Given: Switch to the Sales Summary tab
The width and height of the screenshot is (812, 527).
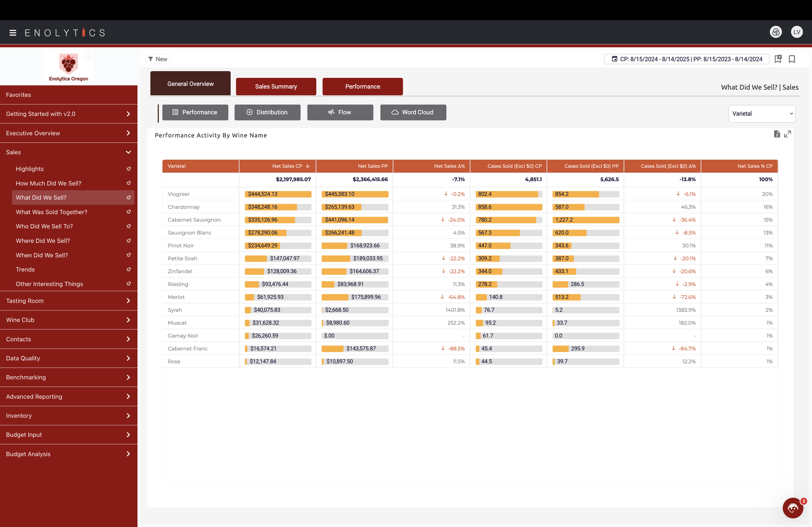Looking at the screenshot, I should 276,87.
